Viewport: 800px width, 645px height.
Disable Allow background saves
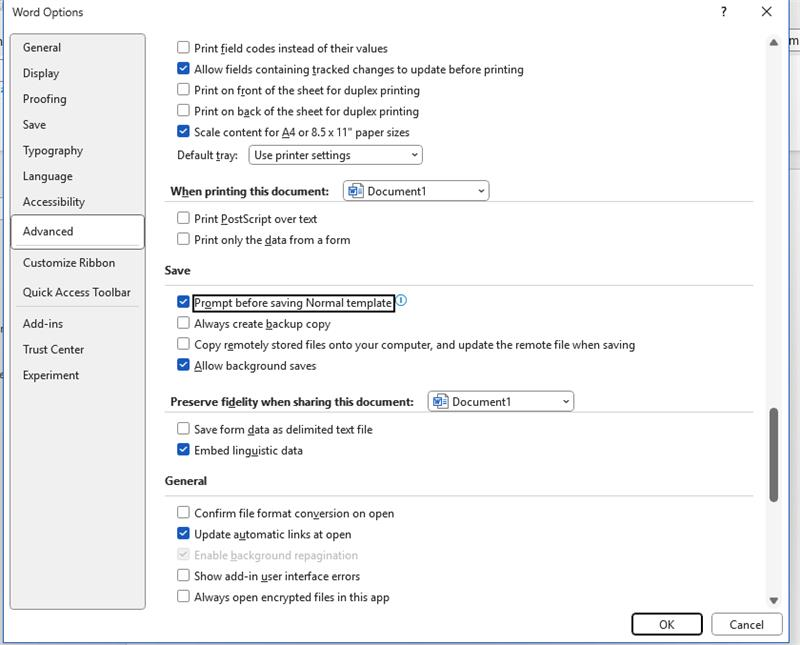pos(181,366)
